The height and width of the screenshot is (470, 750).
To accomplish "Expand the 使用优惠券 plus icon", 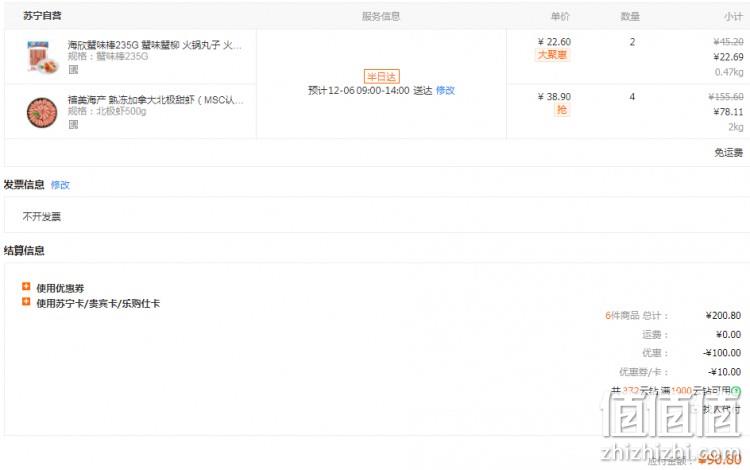I will pyautogui.click(x=26, y=286).
